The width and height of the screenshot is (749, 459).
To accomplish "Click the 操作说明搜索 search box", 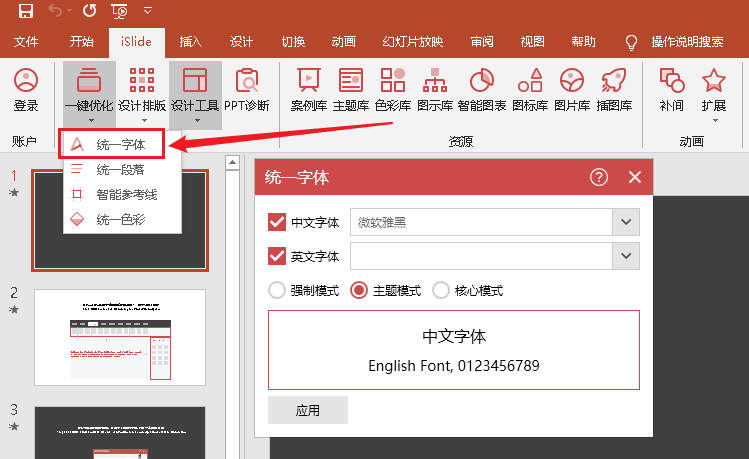I will (687, 42).
